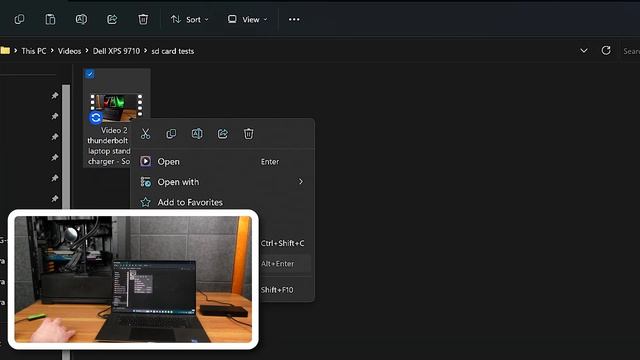Click the video file name starting "Video 2"
The width and height of the screenshot is (640, 360).
[x=109, y=146]
